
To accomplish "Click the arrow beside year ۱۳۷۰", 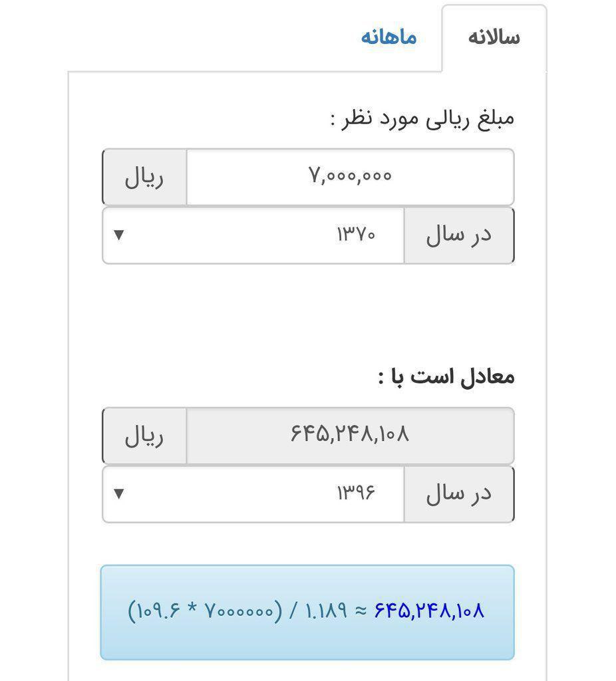I will click(119, 235).
